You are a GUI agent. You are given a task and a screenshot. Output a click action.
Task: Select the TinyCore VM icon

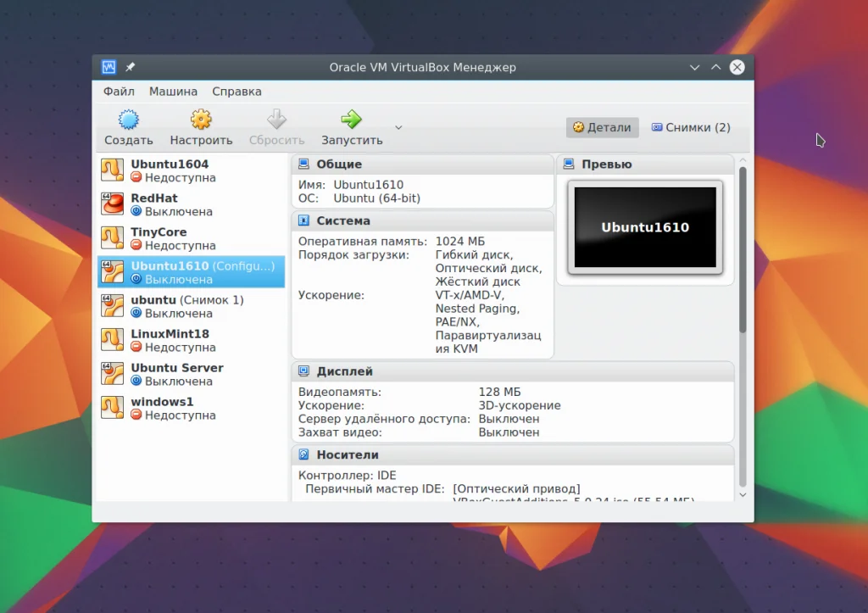[x=112, y=238]
